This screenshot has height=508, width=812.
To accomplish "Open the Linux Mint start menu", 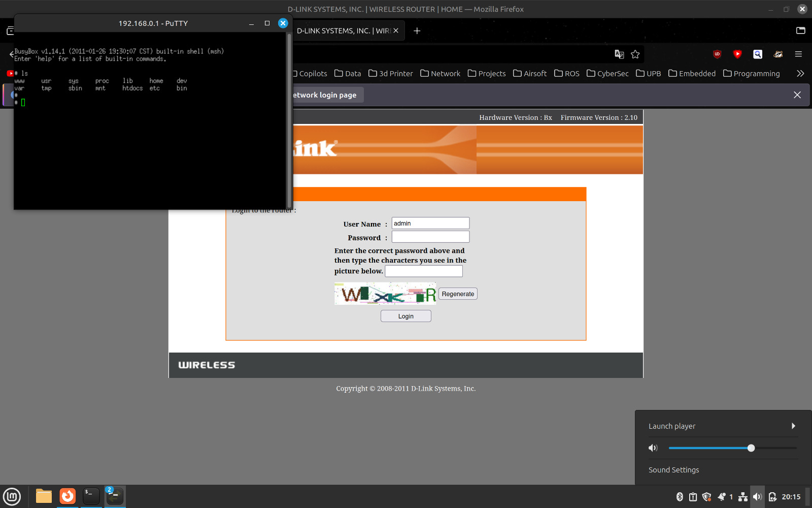I will pos(12,496).
